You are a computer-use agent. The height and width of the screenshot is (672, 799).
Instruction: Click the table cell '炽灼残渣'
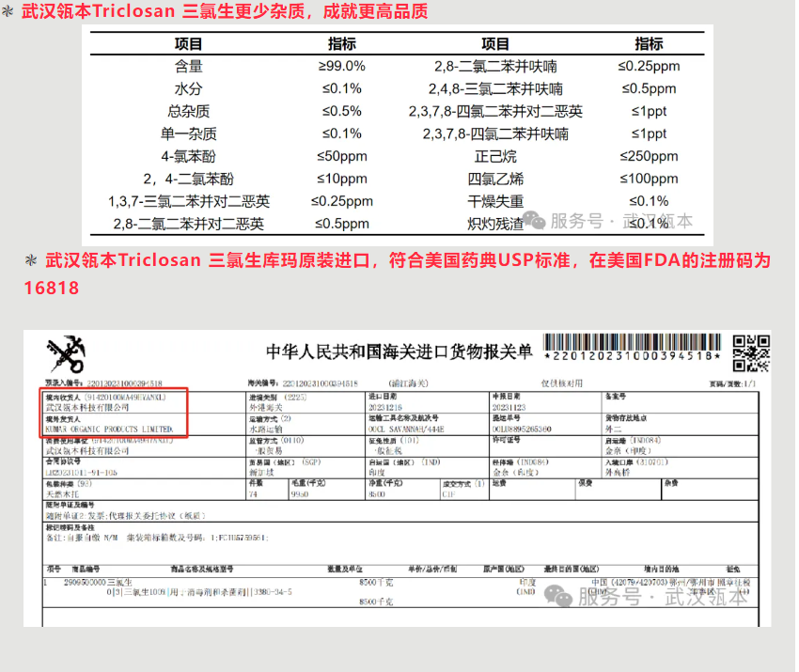tap(495, 224)
